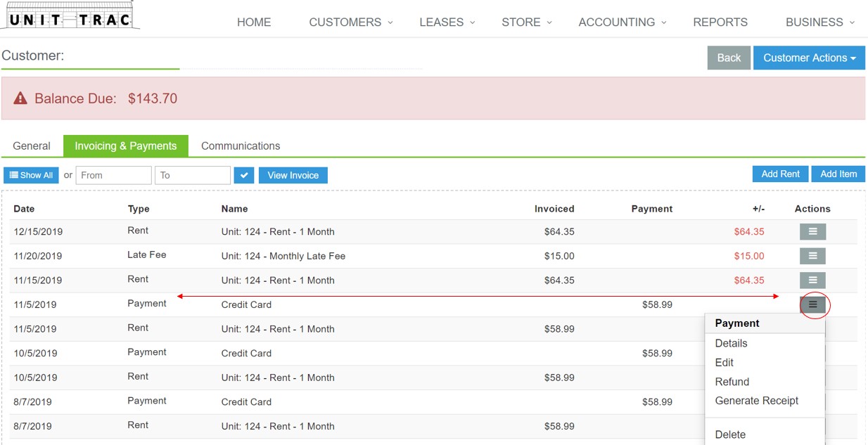Click the Name column header
868x445 pixels.
point(234,209)
